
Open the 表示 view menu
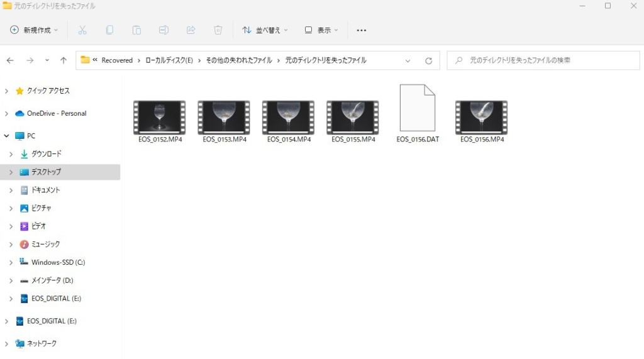click(321, 30)
